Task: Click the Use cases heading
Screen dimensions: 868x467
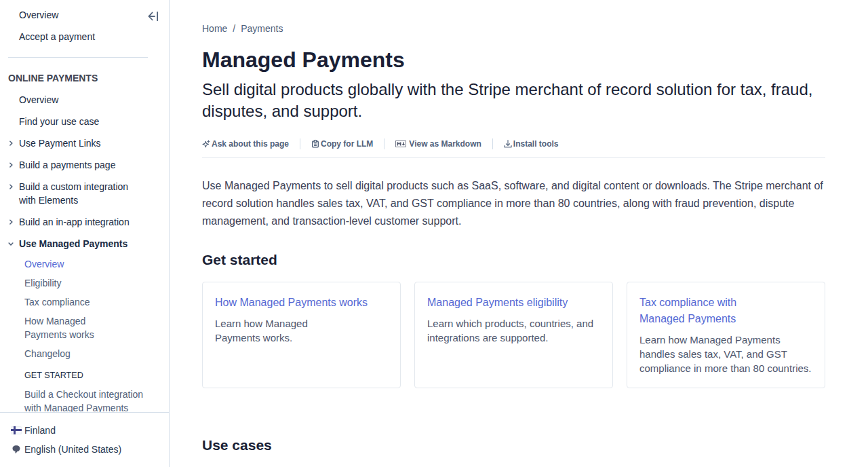Action: click(x=237, y=445)
